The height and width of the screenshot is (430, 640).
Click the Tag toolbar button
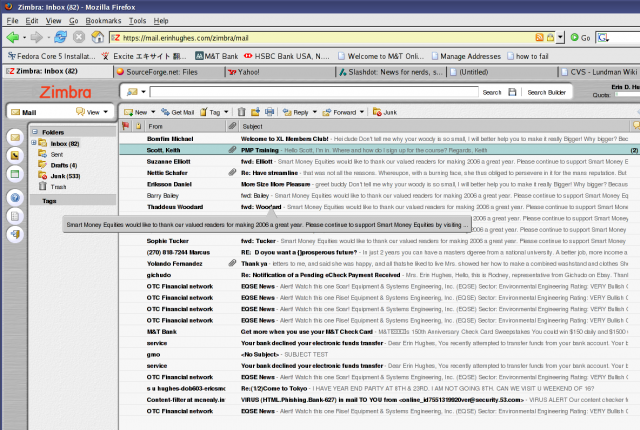(210, 112)
